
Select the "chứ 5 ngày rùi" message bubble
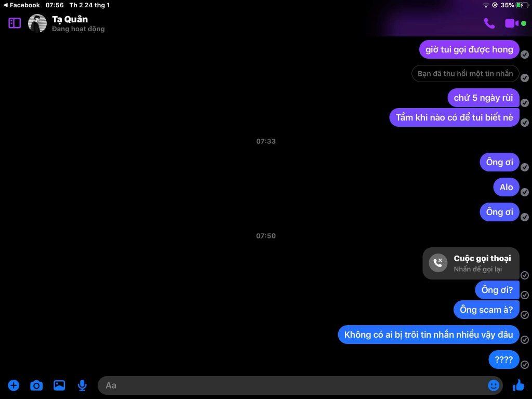[483, 98]
